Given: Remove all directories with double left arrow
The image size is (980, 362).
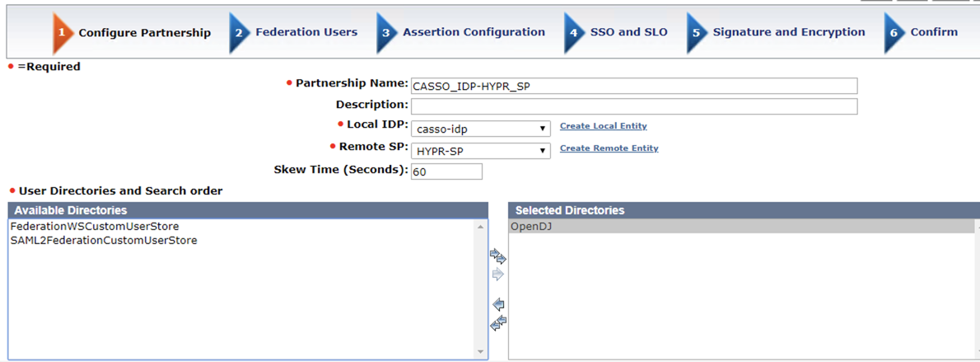Looking at the screenshot, I should (498, 322).
